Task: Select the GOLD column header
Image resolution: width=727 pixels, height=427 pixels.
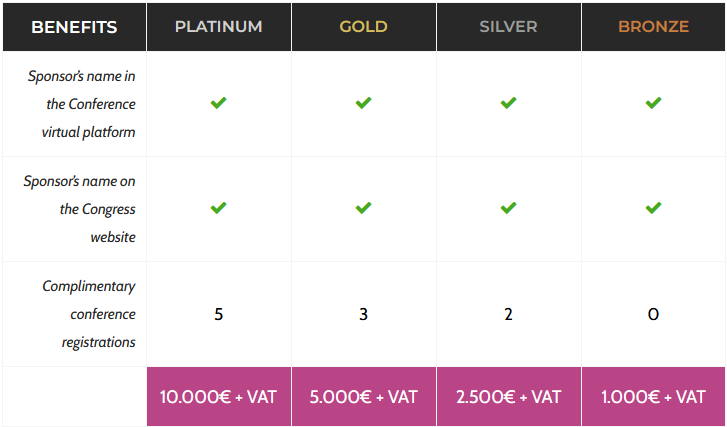Action: pos(364,27)
